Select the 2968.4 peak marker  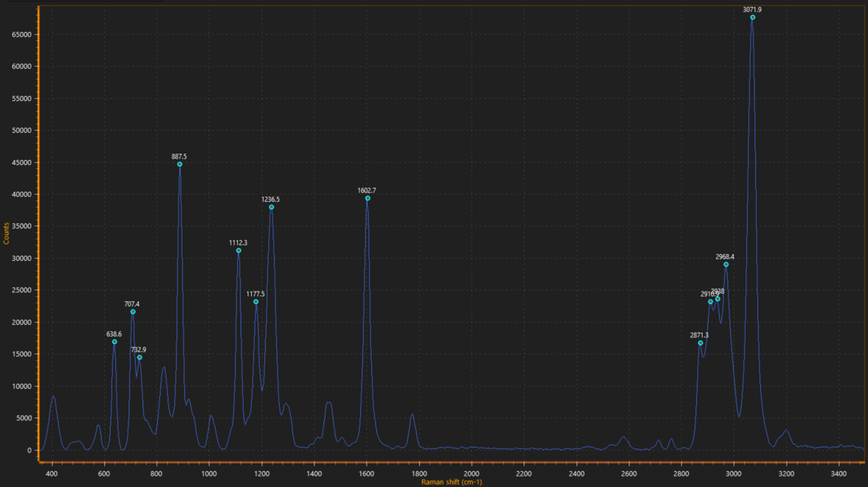coord(726,265)
